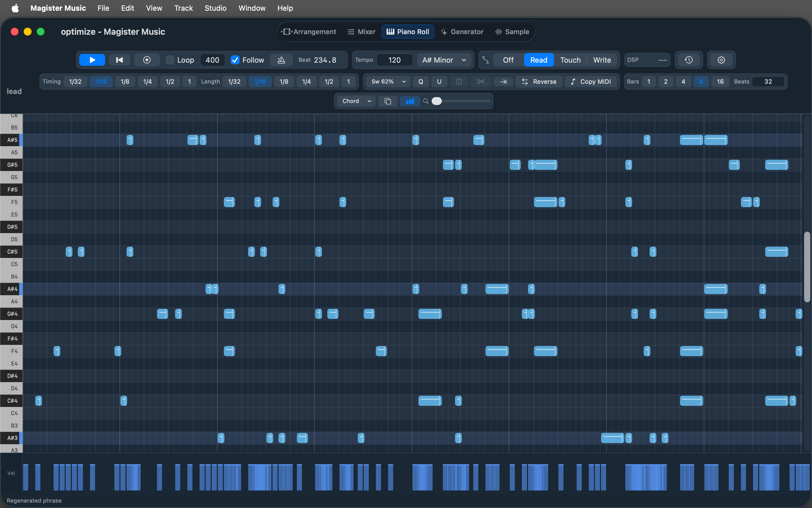
Task: Open the File menu
Action: [x=103, y=8]
